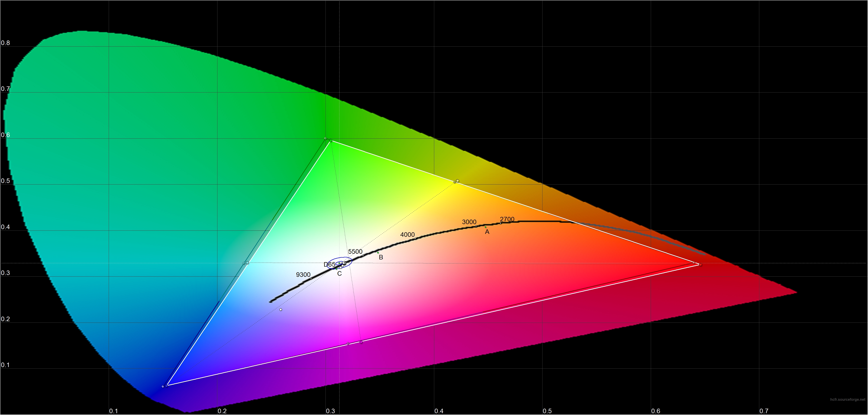Click the 5500 color temperature label
868x415 pixels.
pyautogui.click(x=355, y=251)
